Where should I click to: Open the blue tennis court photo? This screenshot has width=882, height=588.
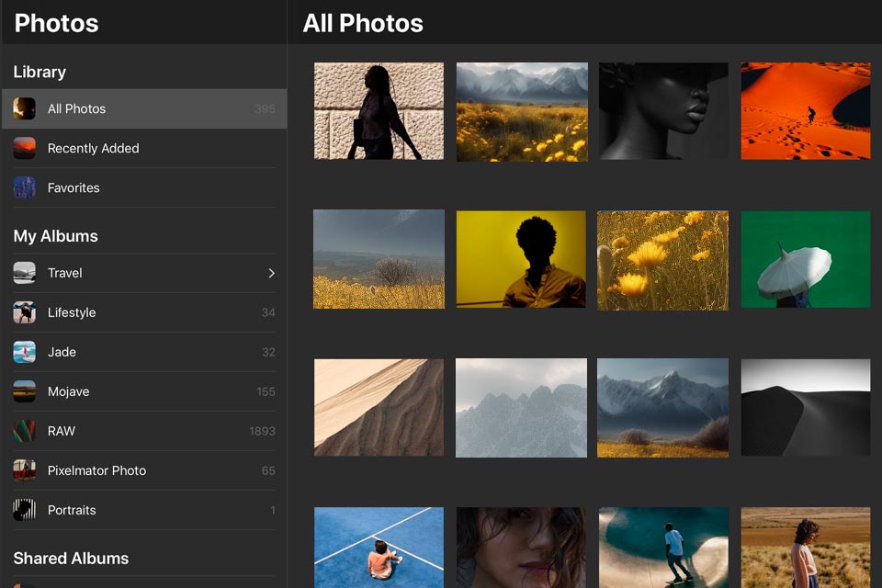point(379,548)
